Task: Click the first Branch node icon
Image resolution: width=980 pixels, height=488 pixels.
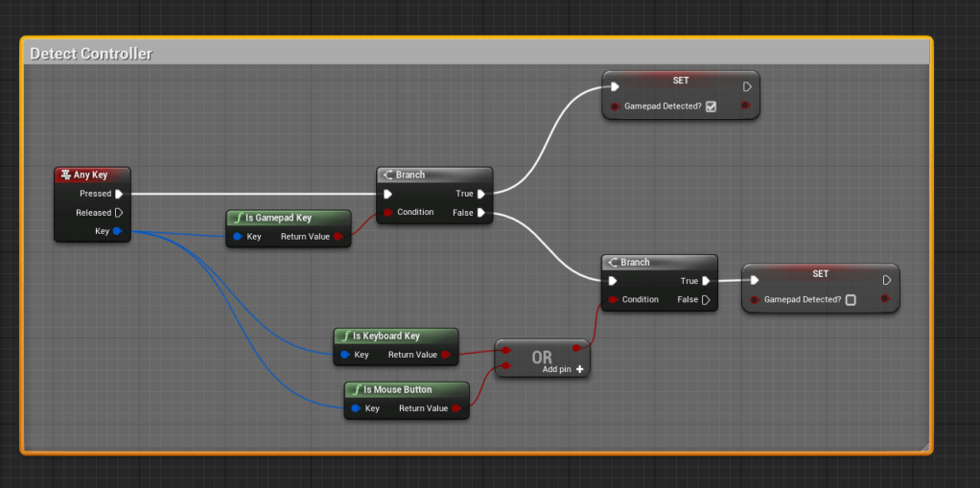Action: tap(387, 175)
